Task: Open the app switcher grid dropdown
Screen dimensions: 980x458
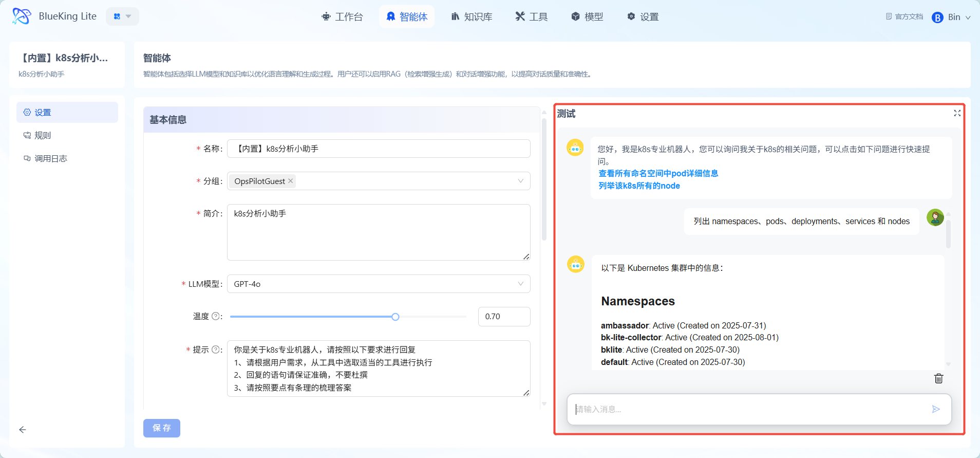Action: (x=122, y=16)
